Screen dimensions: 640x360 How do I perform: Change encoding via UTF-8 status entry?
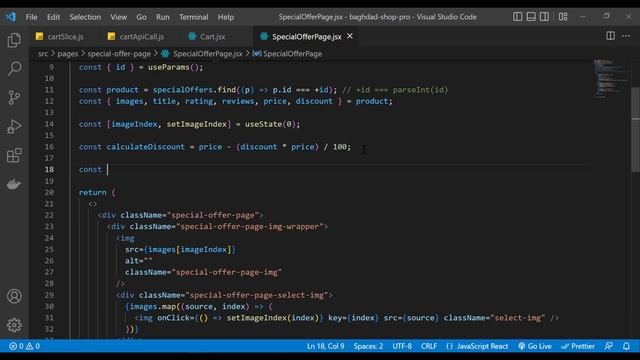(402, 346)
